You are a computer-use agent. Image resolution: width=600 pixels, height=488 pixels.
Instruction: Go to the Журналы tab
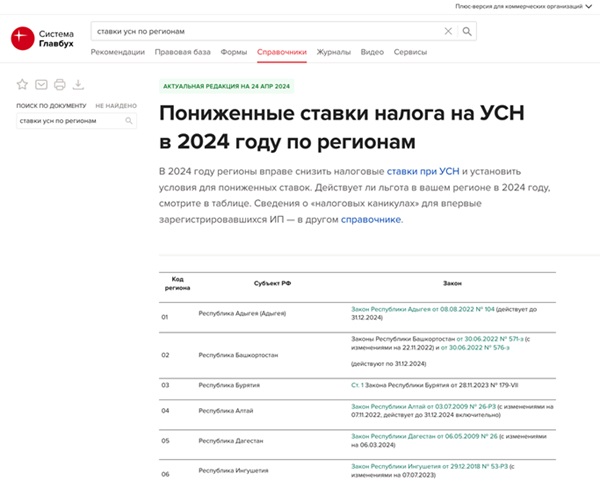coord(333,51)
